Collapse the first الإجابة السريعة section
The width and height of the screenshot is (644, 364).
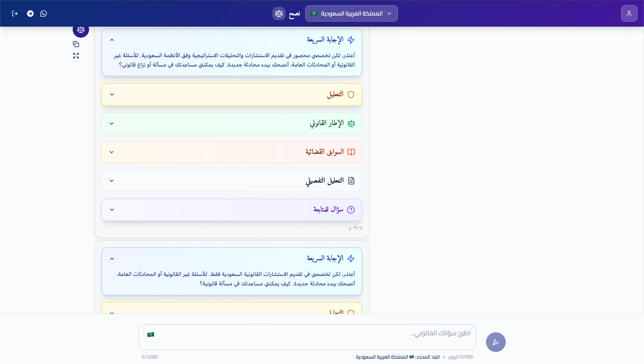pyautogui.click(x=112, y=40)
